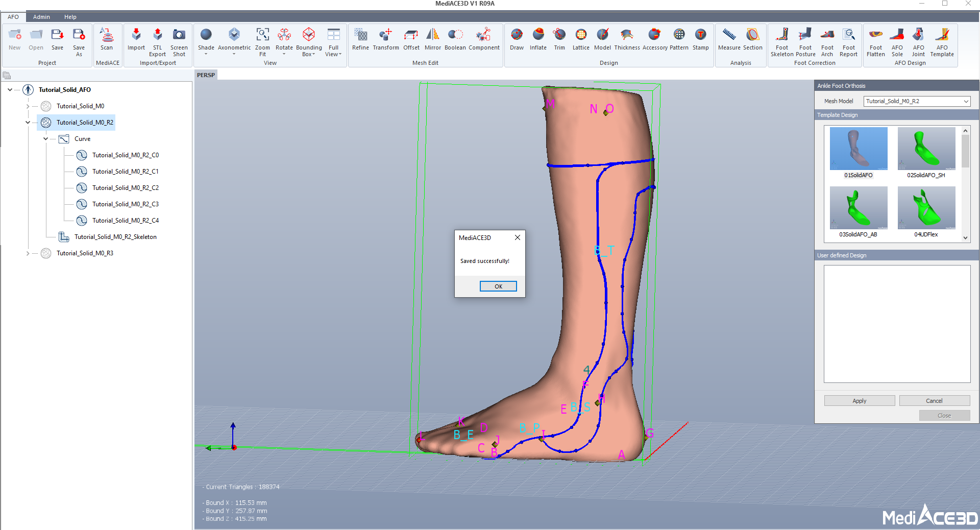980x530 pixels.
Task: Open the Section analysis tool
Action: pos(753,39)
